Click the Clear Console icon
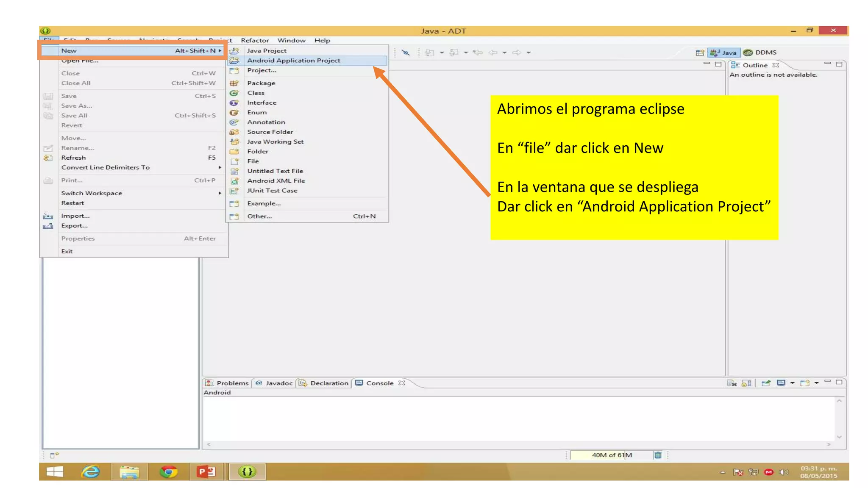Image resolution: width=868 pixels, height=488 pixels. (x=732, y=383)
